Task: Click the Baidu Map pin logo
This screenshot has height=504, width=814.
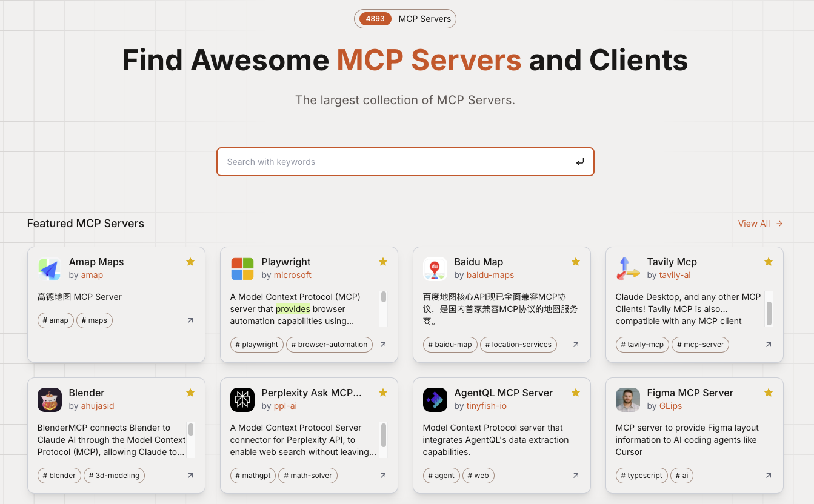Action: click(435, 269)
